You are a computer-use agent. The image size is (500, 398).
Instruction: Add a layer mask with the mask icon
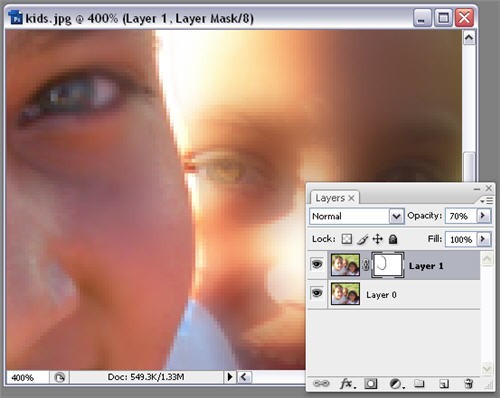pyautogui.click(x=371, y=384)
